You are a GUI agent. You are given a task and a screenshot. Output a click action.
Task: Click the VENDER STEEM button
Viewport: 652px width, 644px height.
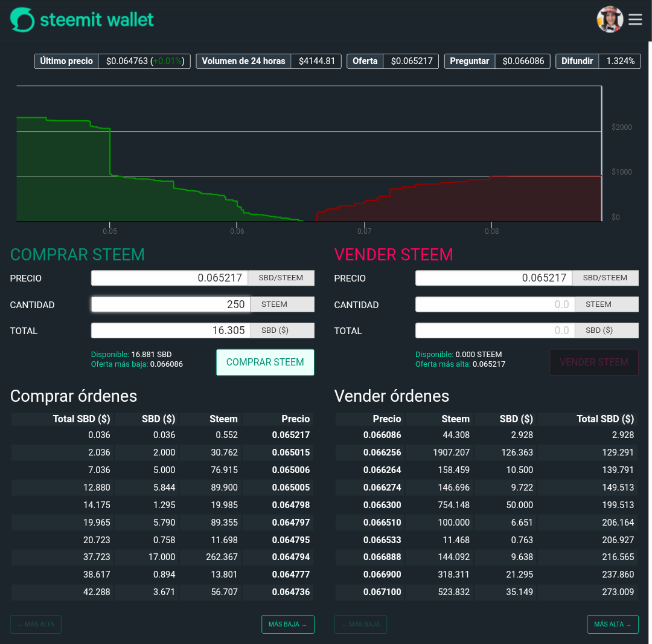tap(594, 362)
